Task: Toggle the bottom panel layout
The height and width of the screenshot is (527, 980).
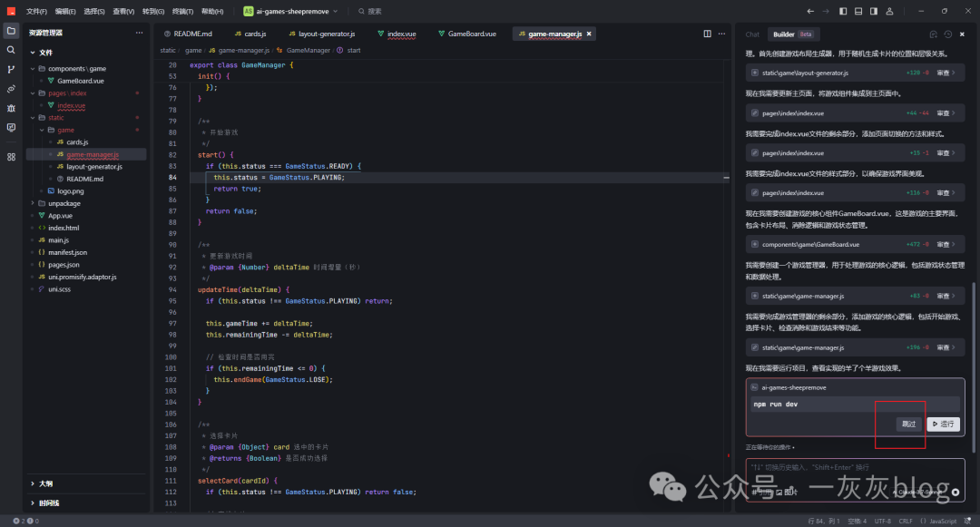Action: tap(857, 11)
